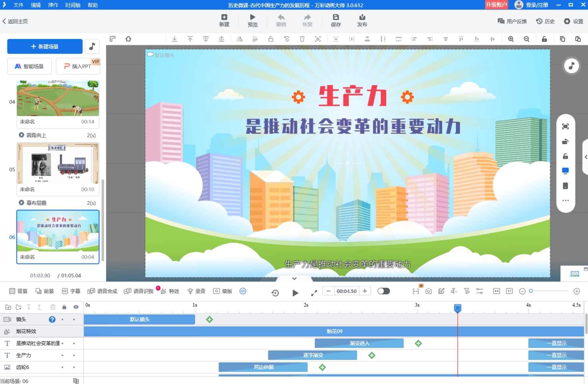Viewport: 588px width, 384px height.
Task: Click the round music button on canvas
Action: click(x=572, y=66)
